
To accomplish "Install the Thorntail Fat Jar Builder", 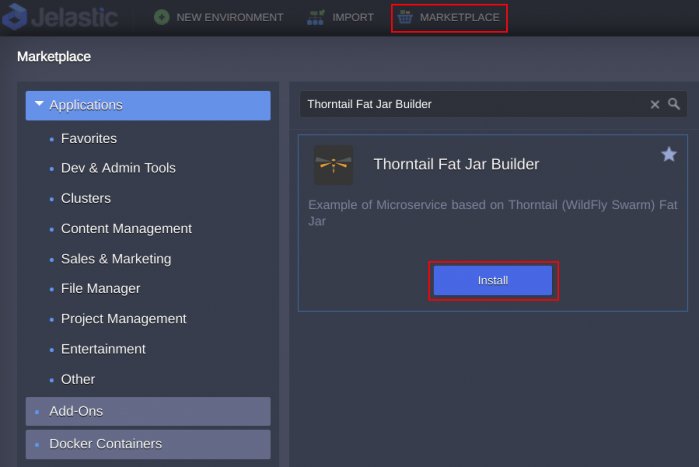I will 493,280.
